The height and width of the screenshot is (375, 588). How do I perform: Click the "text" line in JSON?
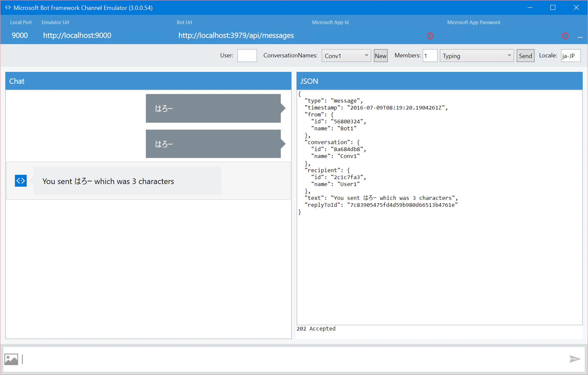pos(381,198)
